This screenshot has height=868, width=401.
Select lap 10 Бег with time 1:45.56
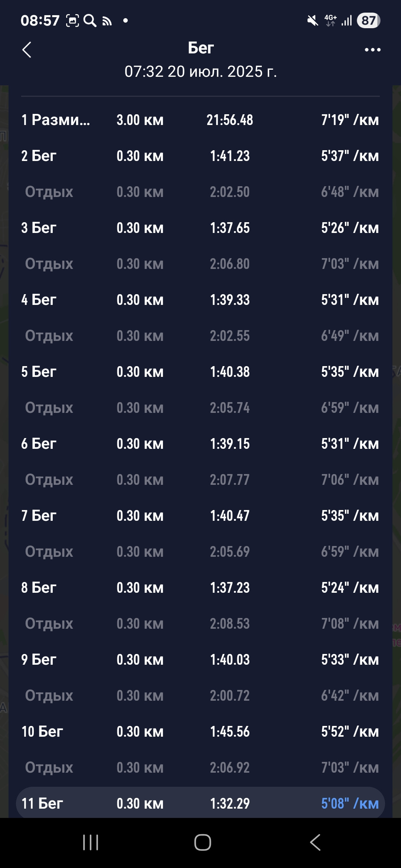click(x=200, y=731)
